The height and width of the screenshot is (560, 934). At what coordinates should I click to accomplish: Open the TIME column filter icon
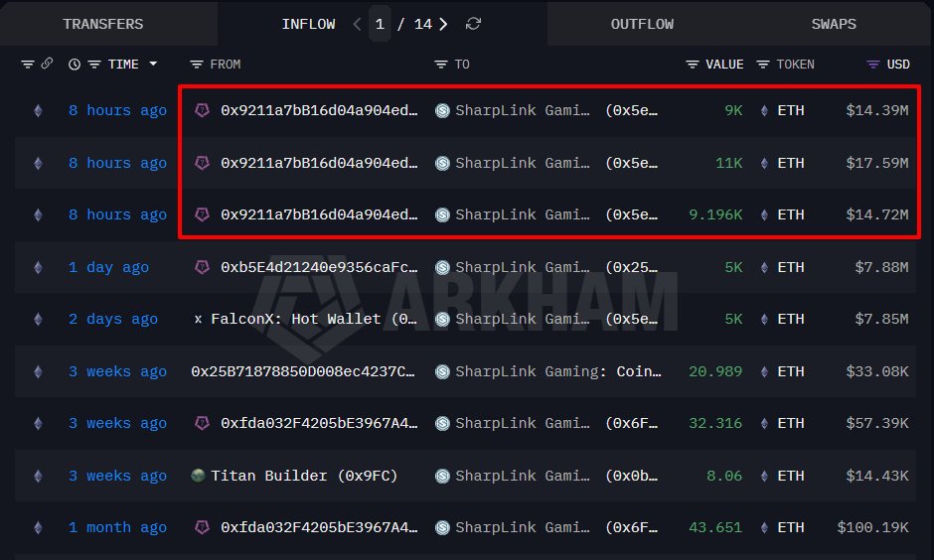click(94, 65)
